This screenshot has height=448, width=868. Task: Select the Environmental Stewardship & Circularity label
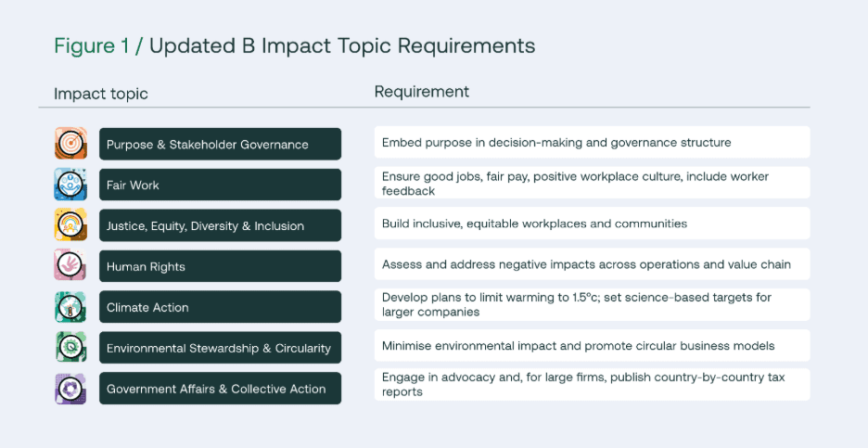coord(220,348)
